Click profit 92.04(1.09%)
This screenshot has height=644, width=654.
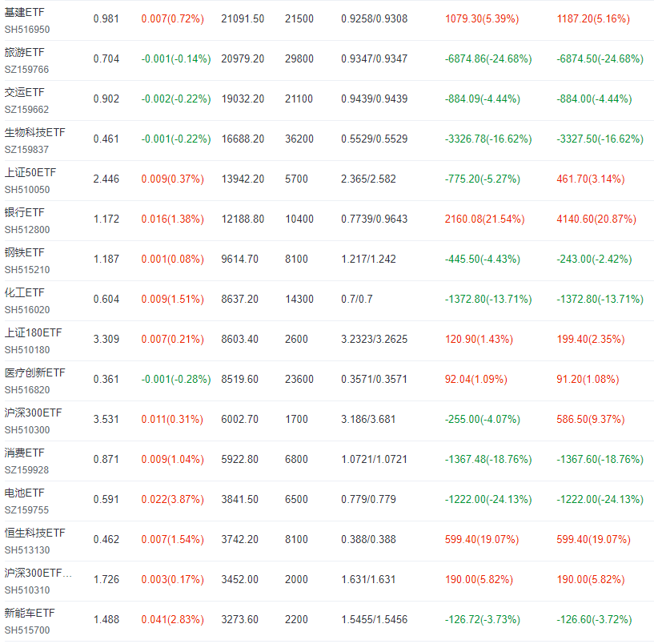tap(476, 380)
